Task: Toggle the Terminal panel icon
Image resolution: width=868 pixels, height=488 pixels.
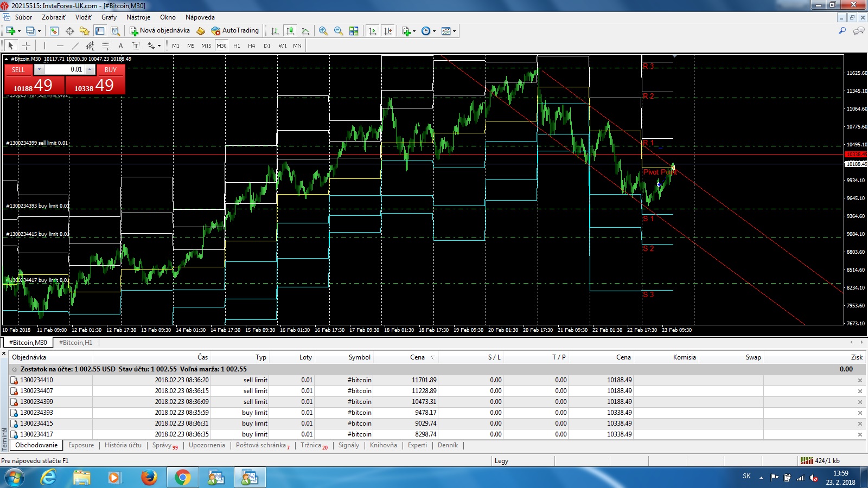Action: coord(100,31)
